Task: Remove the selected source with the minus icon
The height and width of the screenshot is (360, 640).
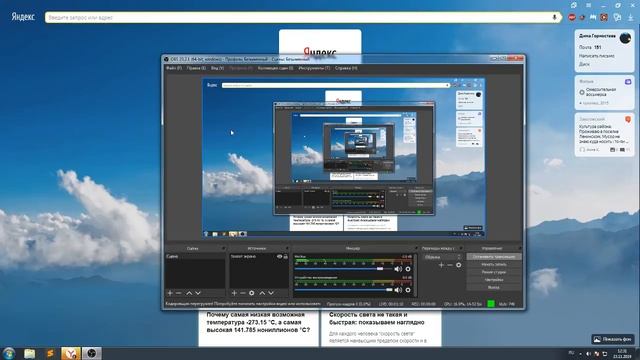Action: 242,293
